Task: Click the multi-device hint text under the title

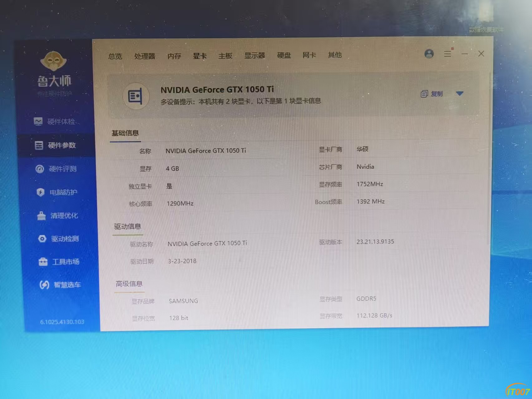Action: point(241,101)
